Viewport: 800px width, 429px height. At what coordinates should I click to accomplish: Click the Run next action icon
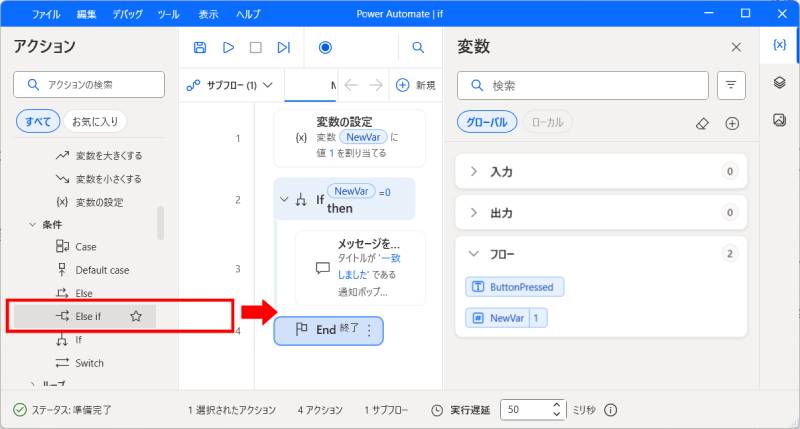click(283, 47)
